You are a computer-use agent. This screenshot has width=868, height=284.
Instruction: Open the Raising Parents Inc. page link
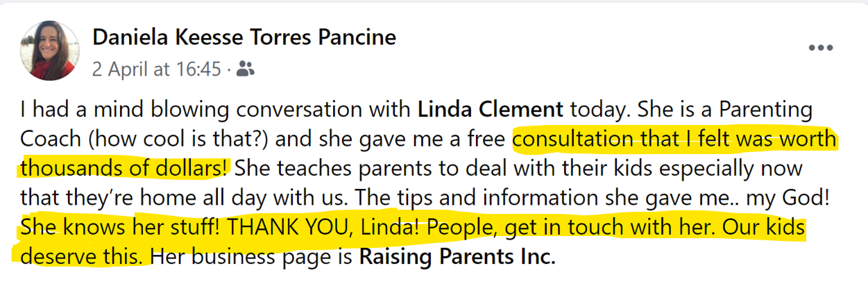[x=457, y=257]
